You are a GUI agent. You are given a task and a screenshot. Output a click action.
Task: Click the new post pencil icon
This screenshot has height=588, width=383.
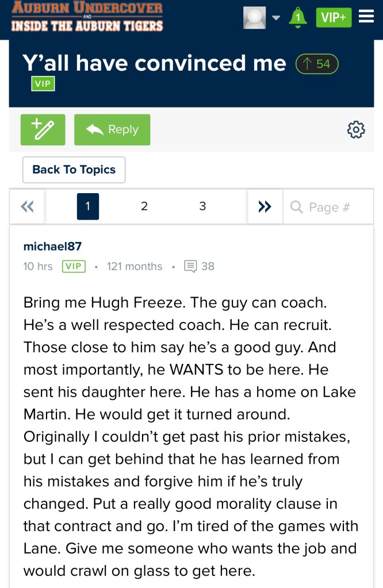click(43, 129)
